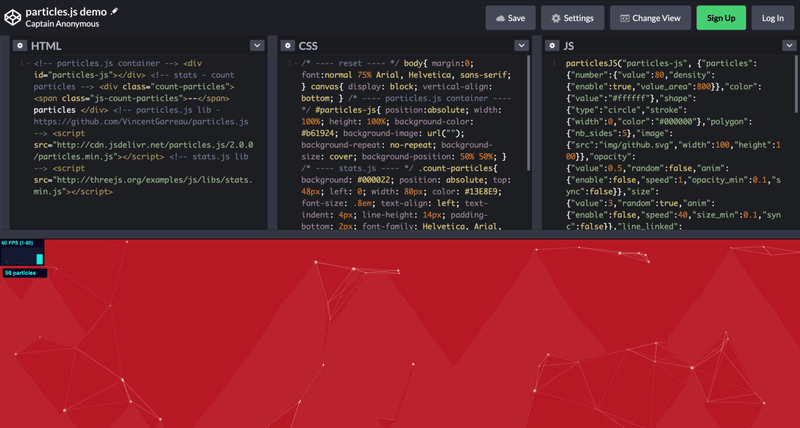Click the FPS stats monitor graph
Screen dimensions: 800x428
coord(22,253)
